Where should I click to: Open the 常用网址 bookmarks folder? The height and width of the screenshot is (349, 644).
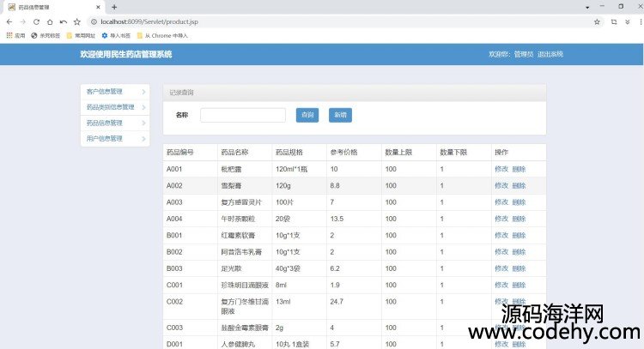point(82,35)
